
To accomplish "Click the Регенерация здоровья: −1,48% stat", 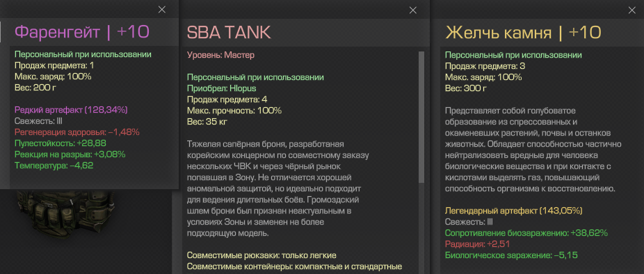I will [x=77, y=132].
